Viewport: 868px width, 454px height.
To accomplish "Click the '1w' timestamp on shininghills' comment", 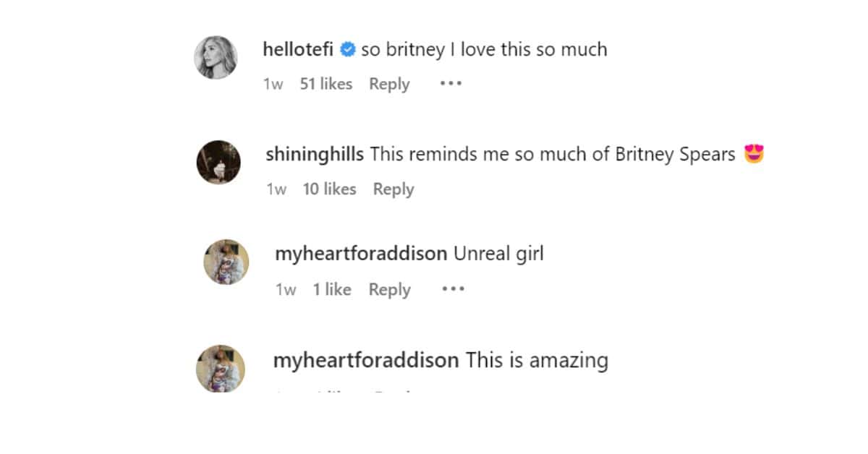I will 276,189.
